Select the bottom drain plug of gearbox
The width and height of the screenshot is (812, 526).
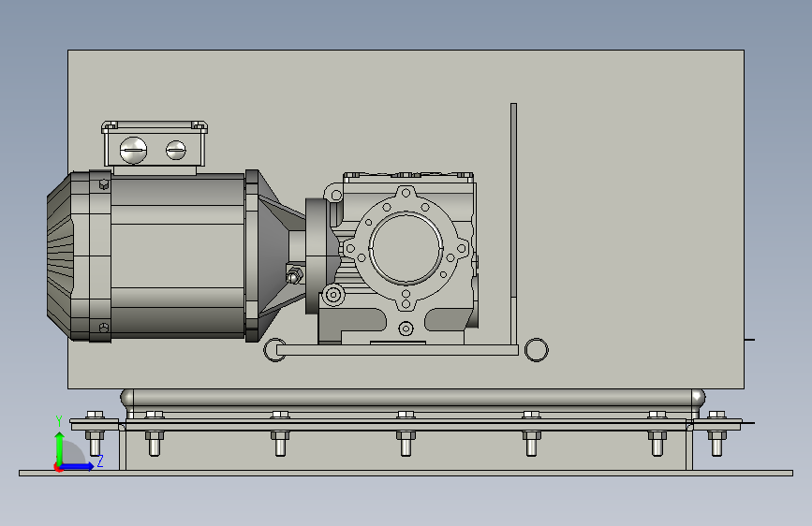point(406,329)
